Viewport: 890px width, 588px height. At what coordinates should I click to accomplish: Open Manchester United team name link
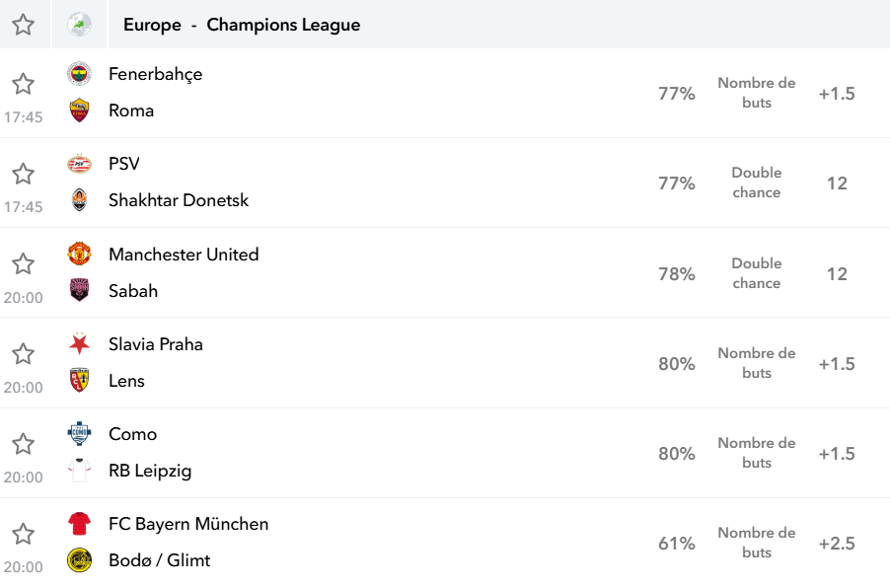click(184, 255)
